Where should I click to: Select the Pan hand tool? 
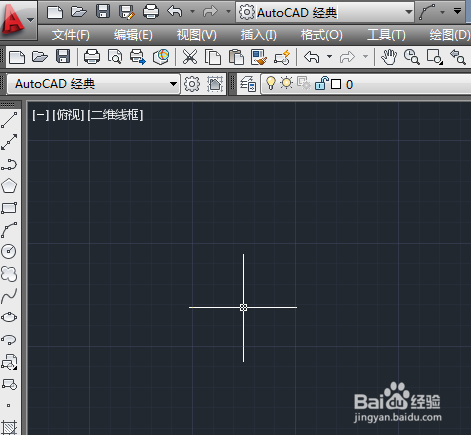tap(389, 57)
